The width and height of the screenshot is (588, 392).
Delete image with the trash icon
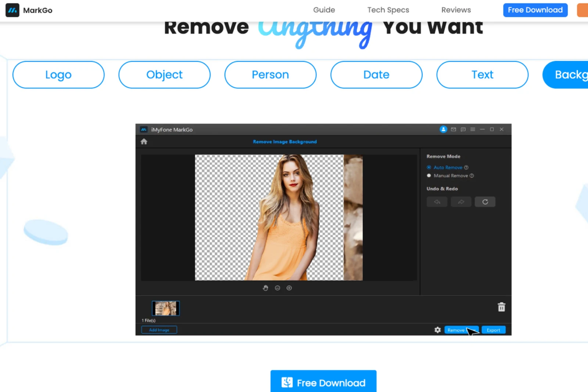(501, 307)
